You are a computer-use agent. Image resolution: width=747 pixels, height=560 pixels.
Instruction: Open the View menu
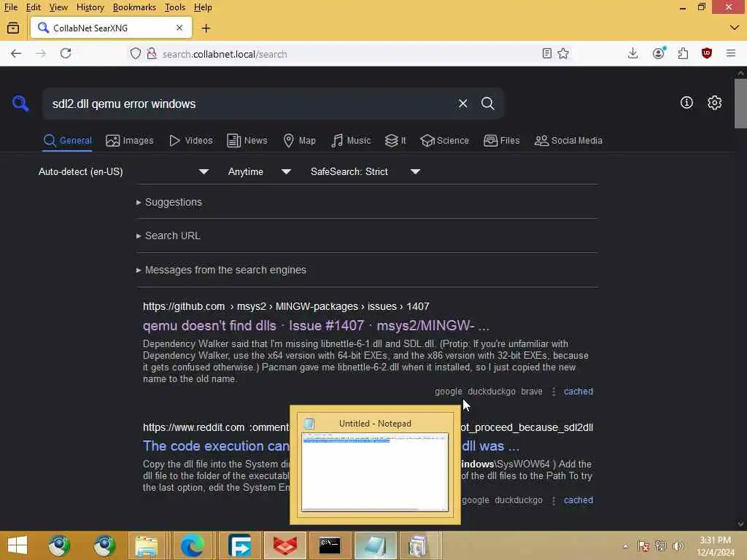[x=58, y=7]
